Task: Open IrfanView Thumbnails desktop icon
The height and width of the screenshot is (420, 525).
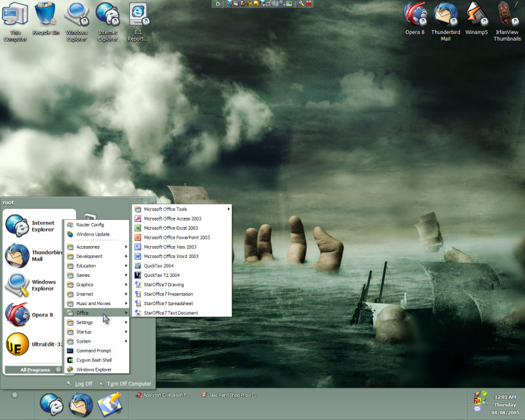Action: (507, 14)
